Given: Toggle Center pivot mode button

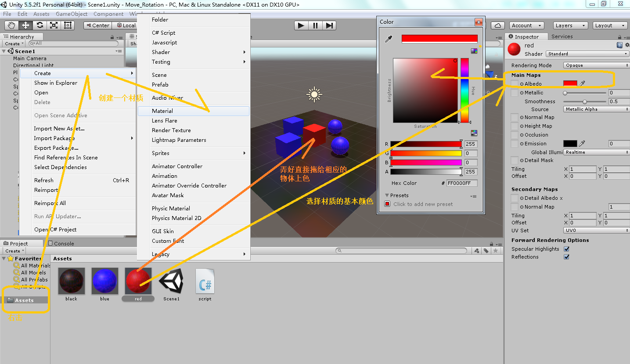Looking at the screenshot, I should [x=97, y=25].
